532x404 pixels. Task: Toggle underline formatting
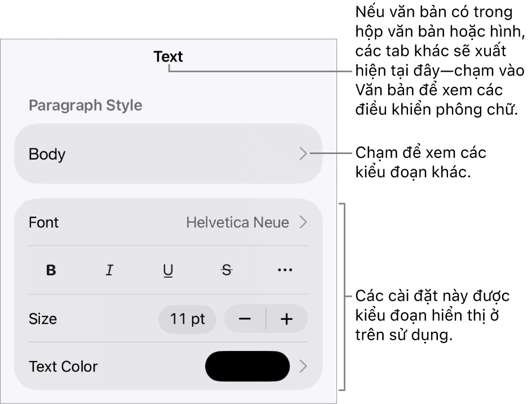[168, 270]
